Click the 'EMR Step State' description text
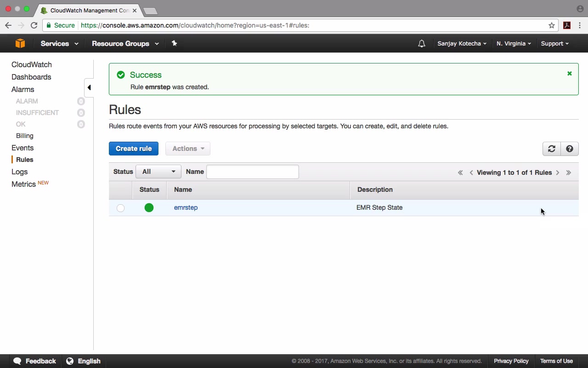Image resolution: width=588 pixels, height=368 pixels. click(x=379, y=207)
